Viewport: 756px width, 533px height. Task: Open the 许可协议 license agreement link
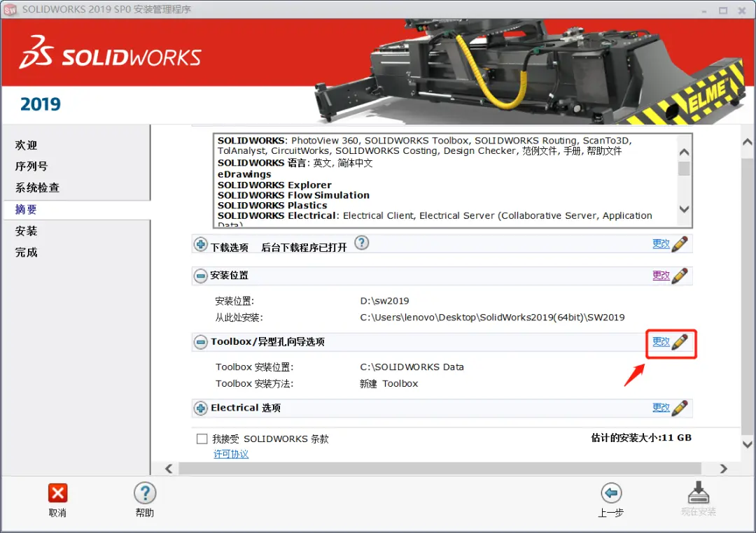(231, 454)
